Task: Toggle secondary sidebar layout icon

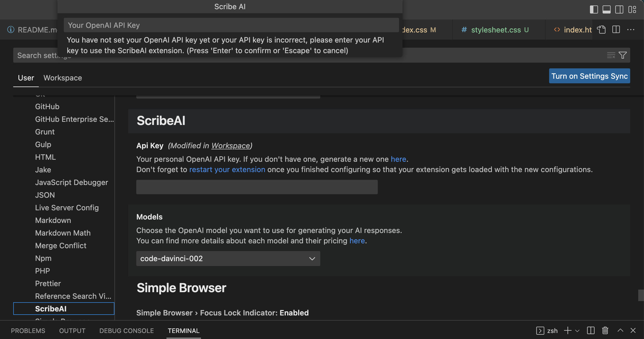Action: click(619, 9)
